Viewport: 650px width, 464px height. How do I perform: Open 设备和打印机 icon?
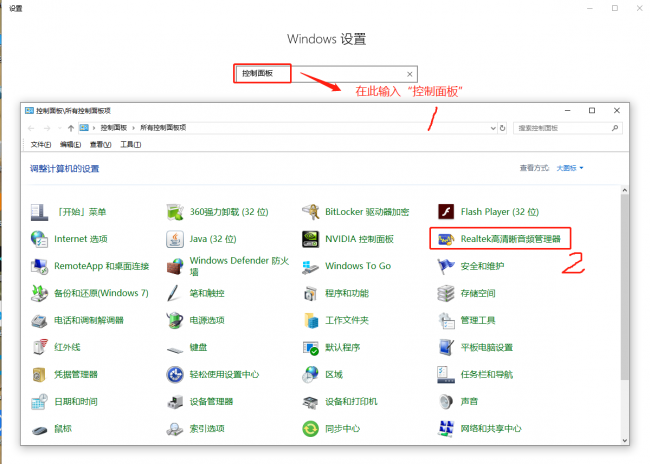310,402
